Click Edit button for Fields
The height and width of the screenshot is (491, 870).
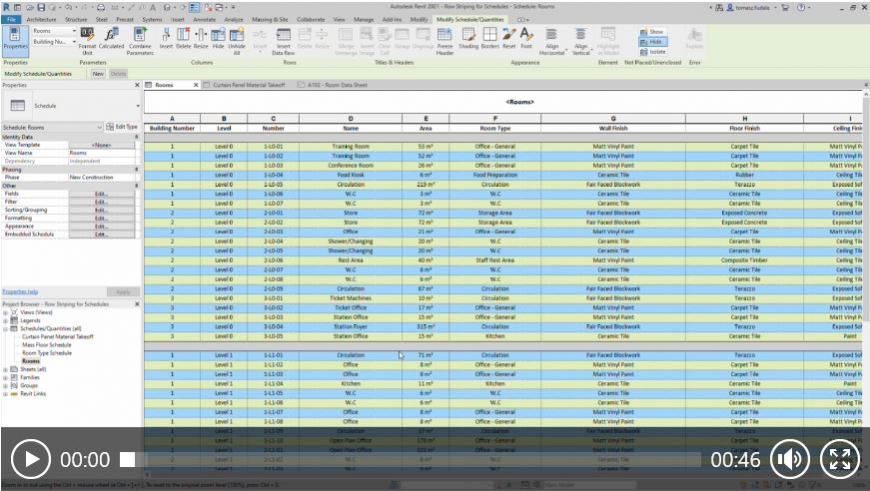pos(101,194)
